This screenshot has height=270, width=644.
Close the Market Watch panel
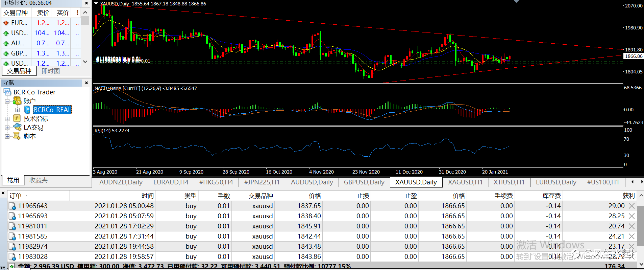pos(86,3)
